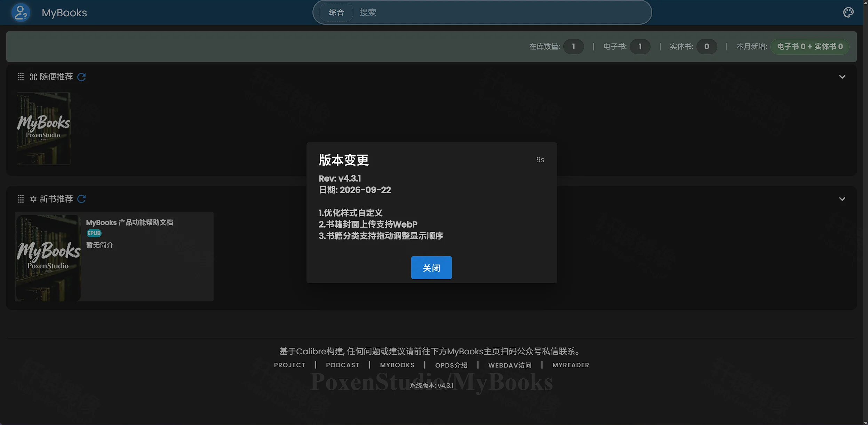The image size is (868, 425).
Task: Click the 系统版本: v4.3.1 text
Action: point(431,385)
